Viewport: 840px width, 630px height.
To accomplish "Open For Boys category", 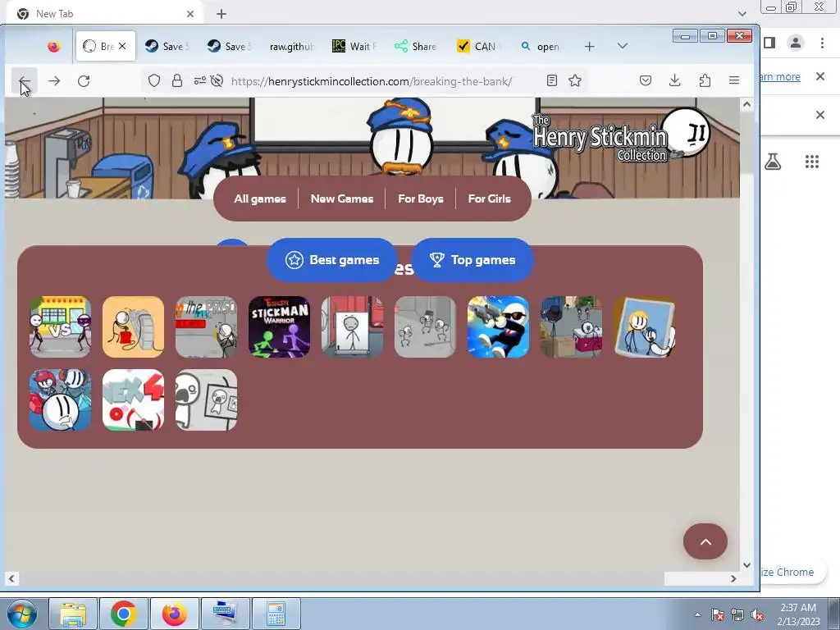I will click(x=421, y=199).
